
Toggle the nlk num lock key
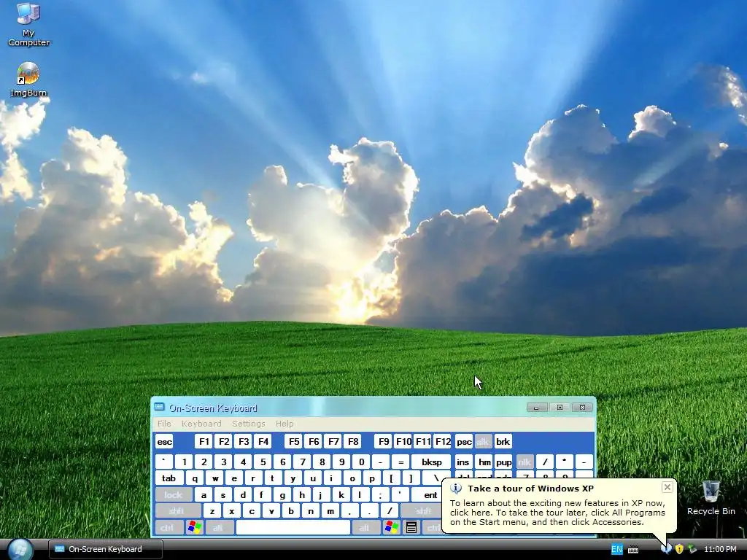click(x=525, y=462)
